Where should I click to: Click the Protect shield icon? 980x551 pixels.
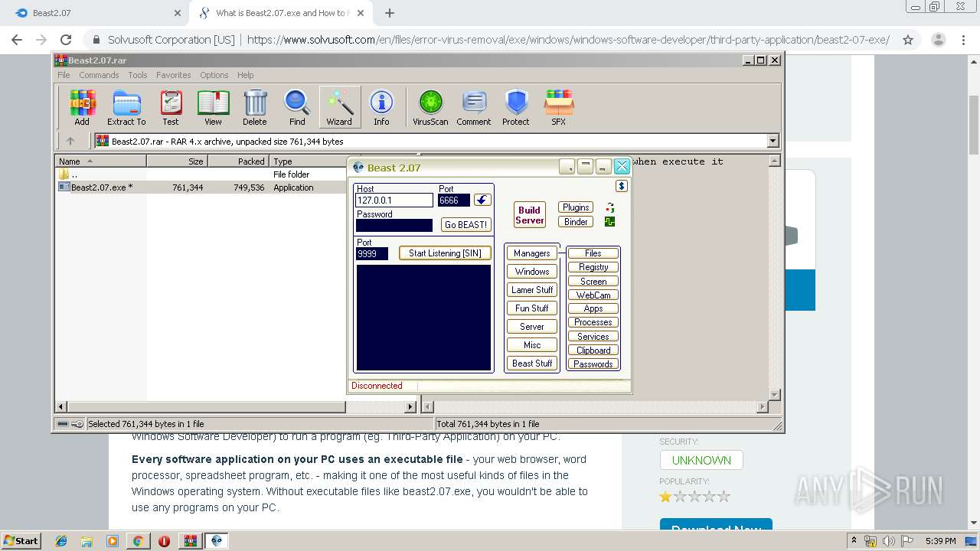pos(516,107)
